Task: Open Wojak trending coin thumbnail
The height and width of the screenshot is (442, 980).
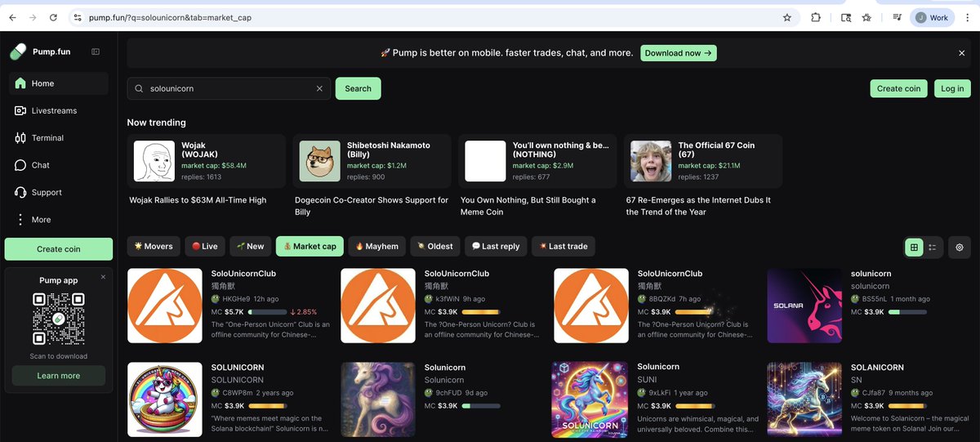Action: [x=154, y=161]
